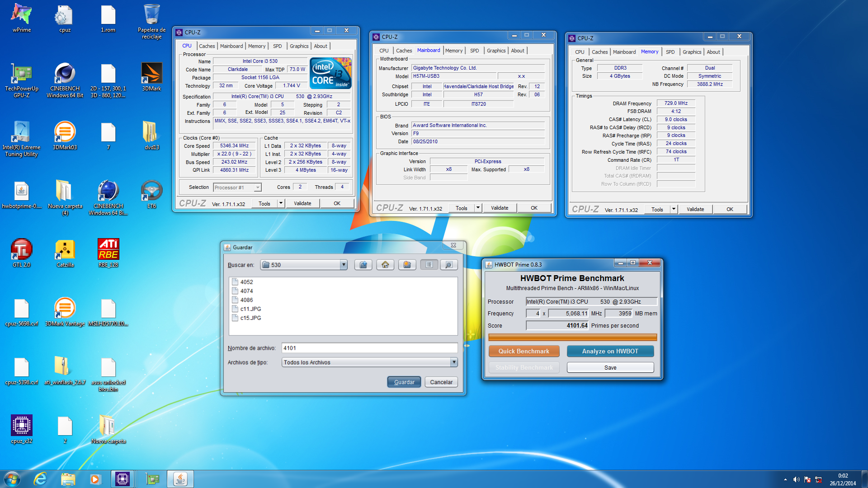The height and width of the screenshot is (488, 868).
Task: Open hwbotprime Java file icon
Action: coord(22,194)
